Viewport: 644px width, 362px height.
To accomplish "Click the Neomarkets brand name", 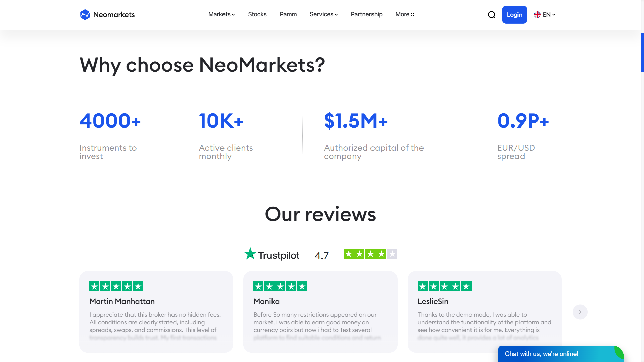I will click(x=114, y=15).
